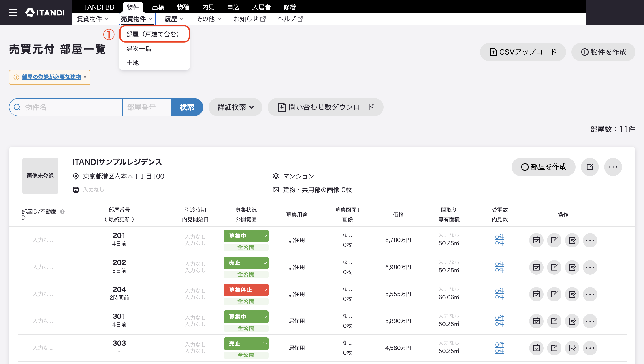Click help question mark beside 部屋ID/不動産ID
Screen dimensions: 644x364
tap(62, 212)
